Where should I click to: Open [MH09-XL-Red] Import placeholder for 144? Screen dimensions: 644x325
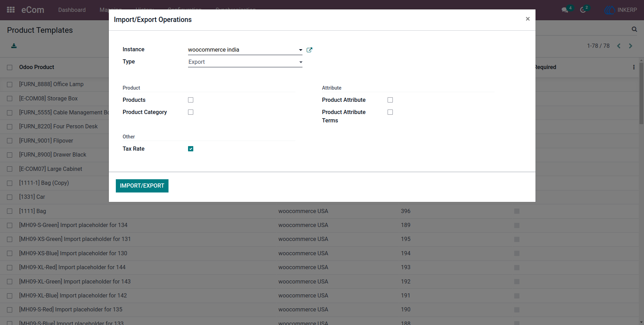(72, 267)
